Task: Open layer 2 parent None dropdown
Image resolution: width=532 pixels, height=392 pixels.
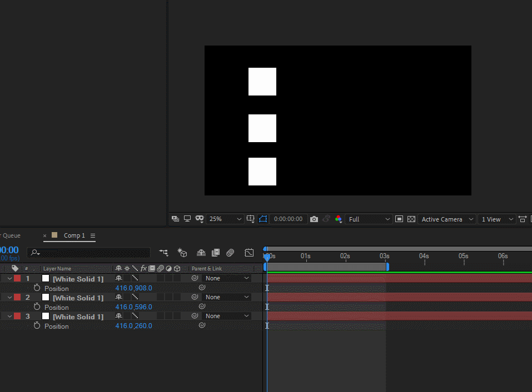Action: [x=227, y=297]
